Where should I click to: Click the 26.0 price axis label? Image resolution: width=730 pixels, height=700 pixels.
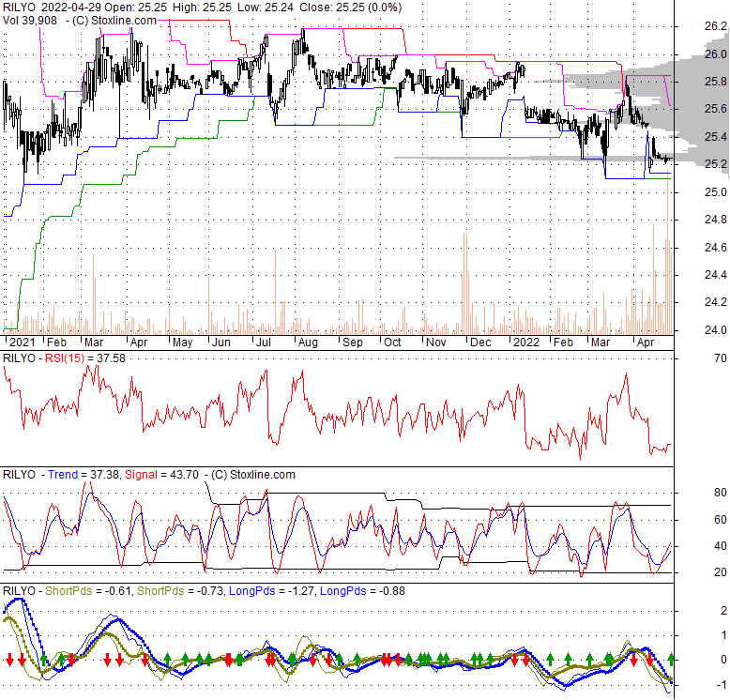(x=716, y=54)
